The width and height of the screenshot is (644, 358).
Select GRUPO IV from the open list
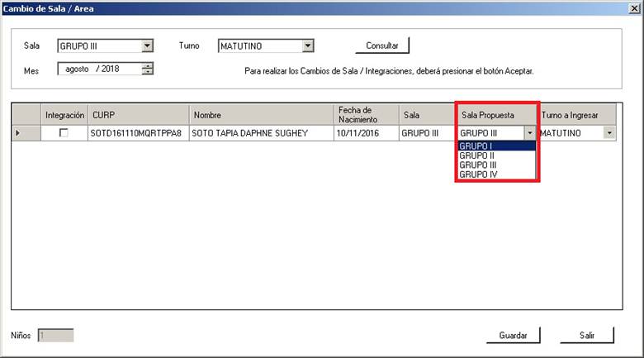click(x=497, y=174)
